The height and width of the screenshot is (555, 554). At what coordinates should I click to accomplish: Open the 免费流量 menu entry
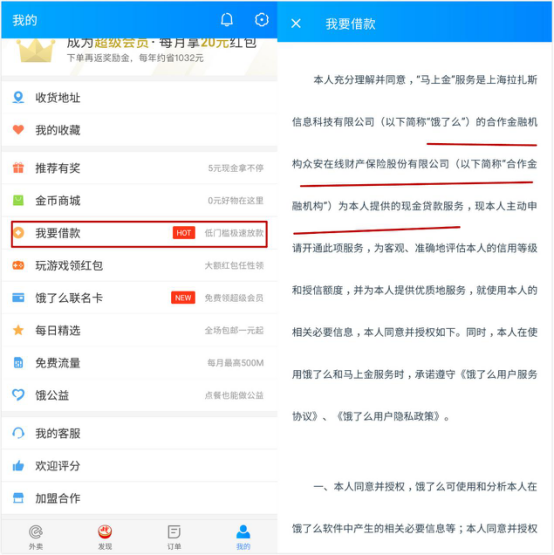(139, 363)
